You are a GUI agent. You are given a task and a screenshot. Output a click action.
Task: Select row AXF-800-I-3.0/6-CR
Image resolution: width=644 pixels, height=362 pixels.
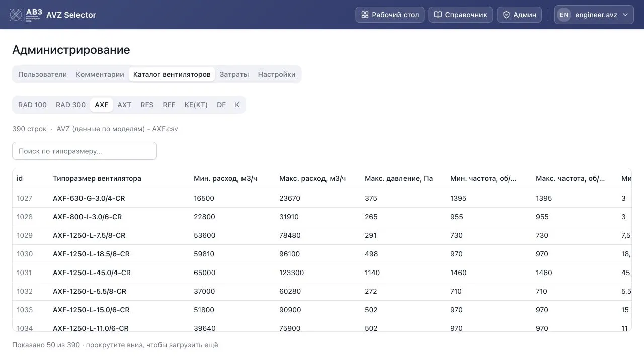click(322, 217)
